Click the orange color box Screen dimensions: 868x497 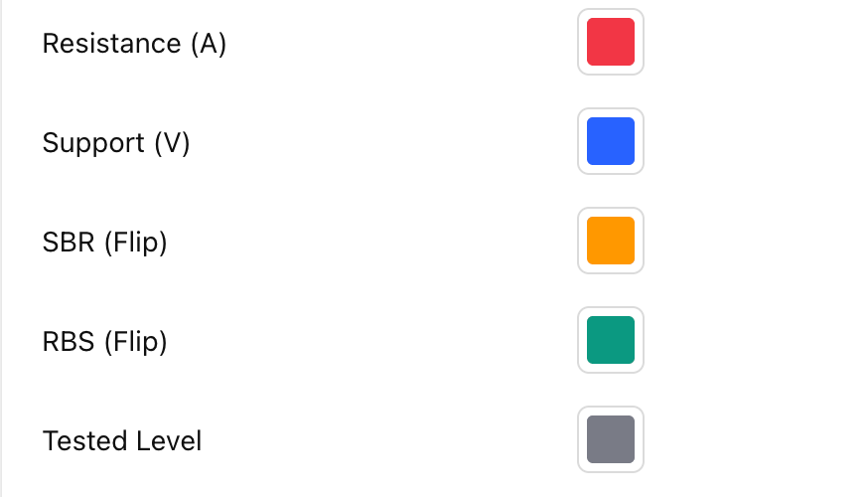pyautogui.click(x=611, y=241)
